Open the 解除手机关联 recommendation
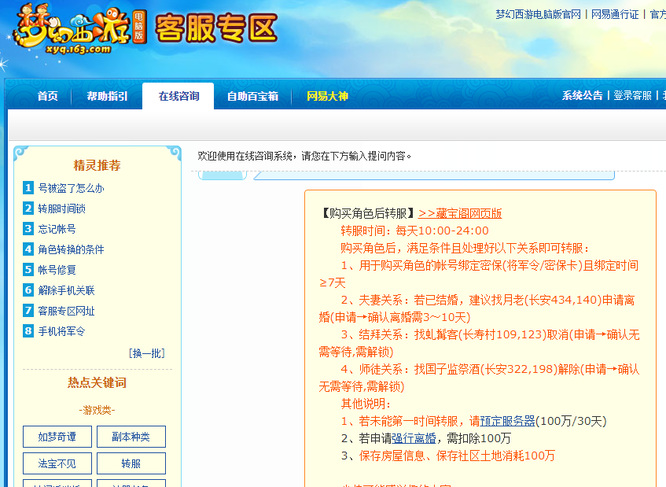Image resolution: width=666 pixels, height=487 pixels. click(x=66, y=290)
